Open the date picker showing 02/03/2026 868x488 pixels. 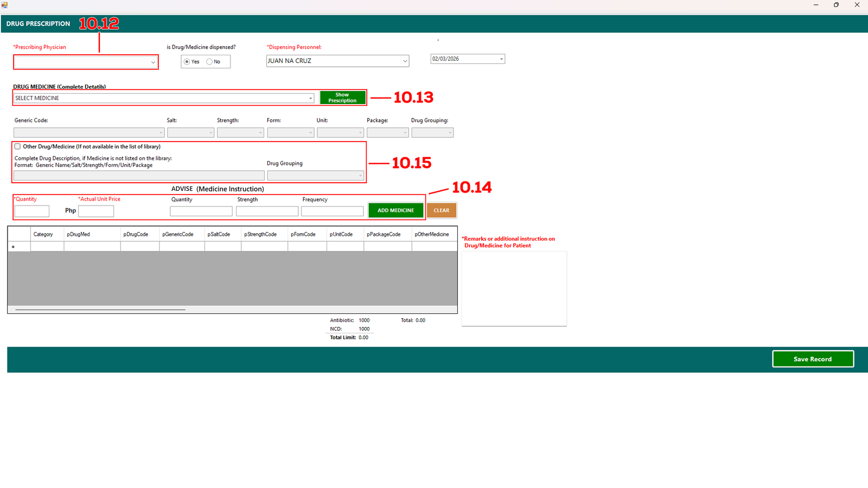501,59
